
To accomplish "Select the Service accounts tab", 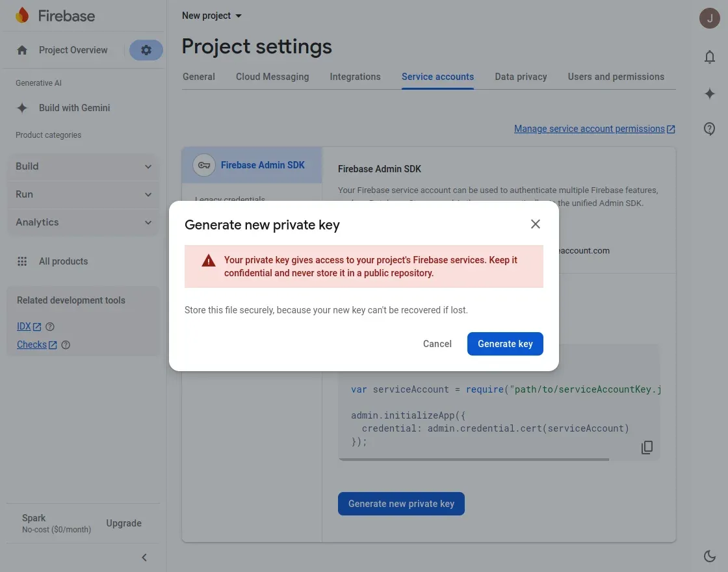I will click(438, 77).
